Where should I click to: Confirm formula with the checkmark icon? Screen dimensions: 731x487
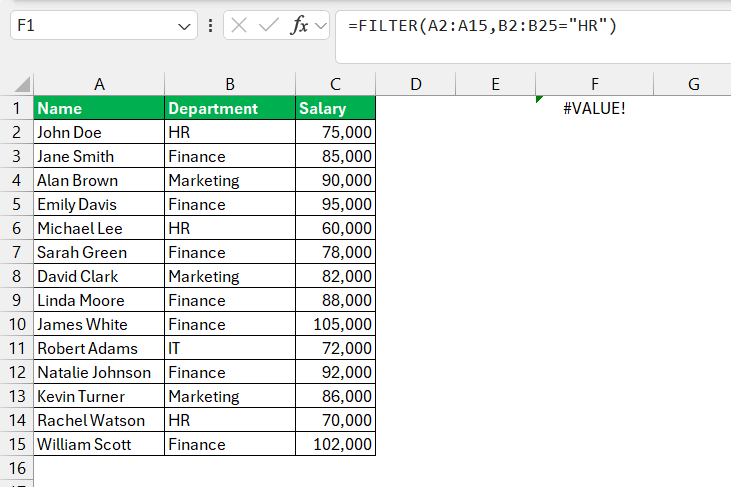point(269,25)
